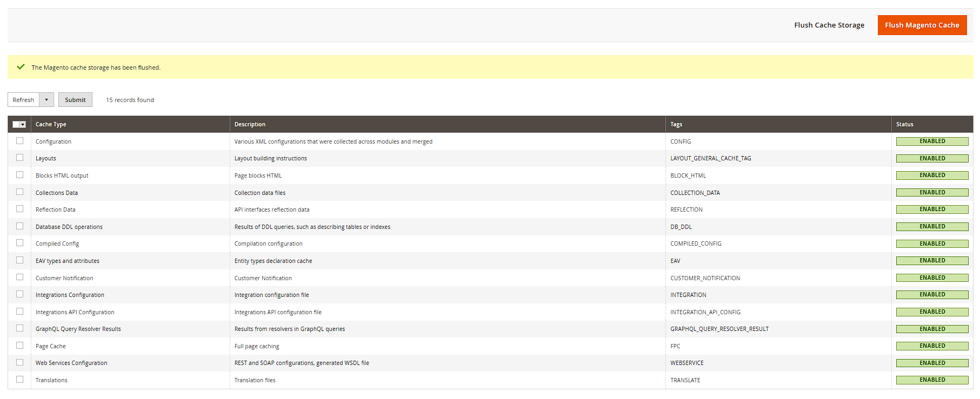Click the 'Configuration' cache type text
The image size is (980, 399).
click(x=54, y=141)
